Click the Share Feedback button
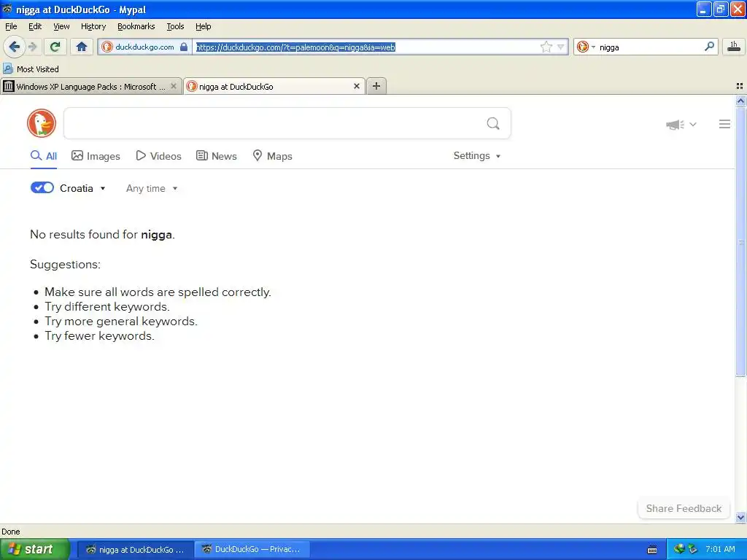The image size is (747, 560). coord(684,508)
